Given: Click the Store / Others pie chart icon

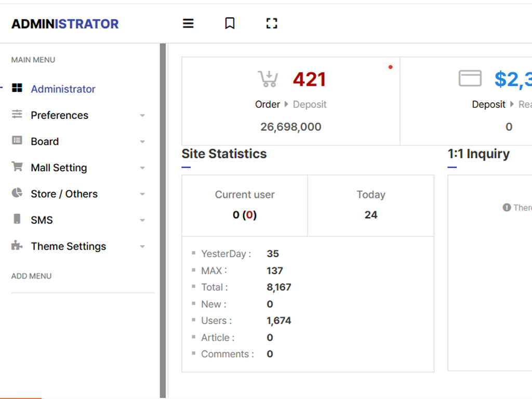Looking at the screenshot, I should point(17,193).
